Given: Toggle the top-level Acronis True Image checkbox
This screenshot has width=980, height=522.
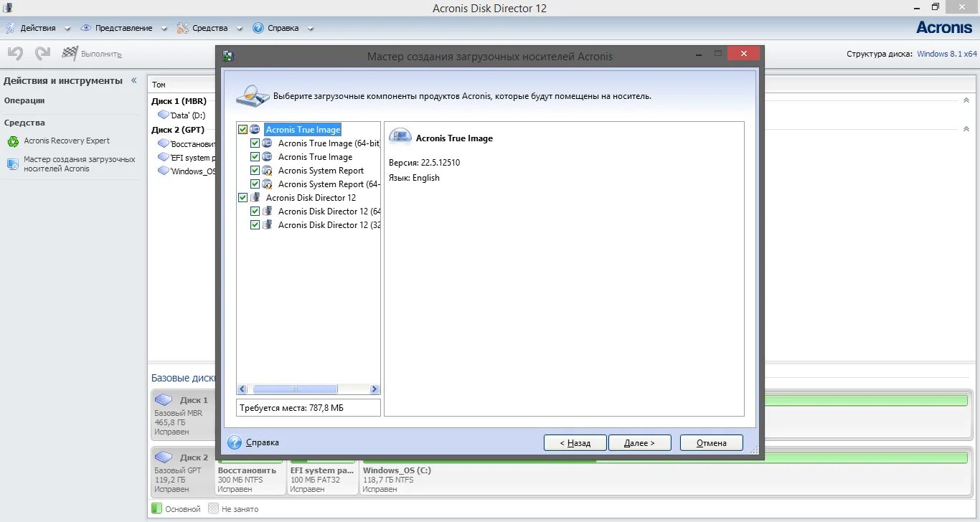Looking at the screenshot, I should [243, 130].
